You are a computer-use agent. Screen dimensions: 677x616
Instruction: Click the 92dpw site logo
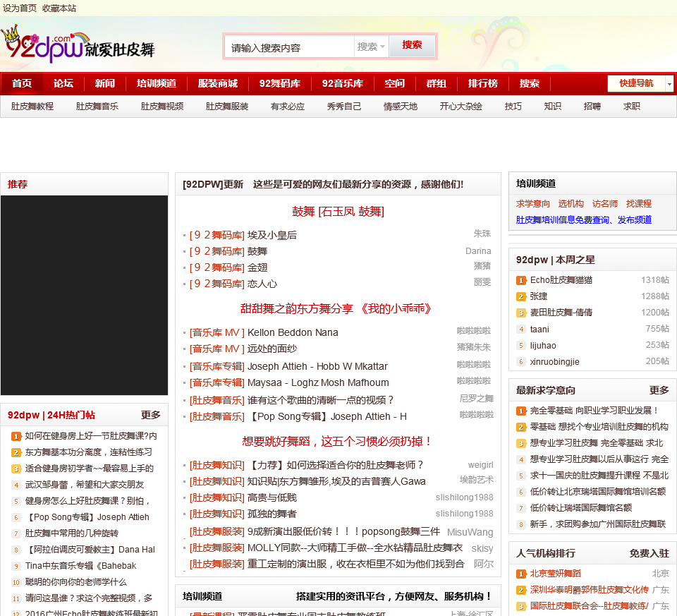pos(78,44)
